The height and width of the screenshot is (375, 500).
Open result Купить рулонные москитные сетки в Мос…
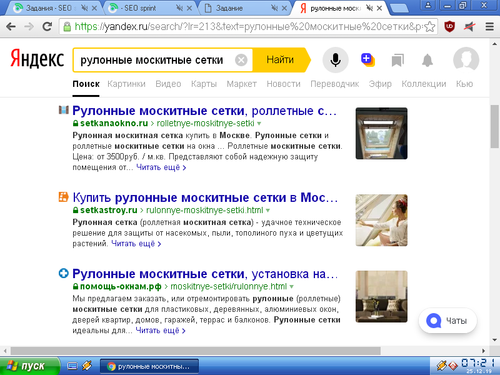pyautogui.click(x=205, y=198)
